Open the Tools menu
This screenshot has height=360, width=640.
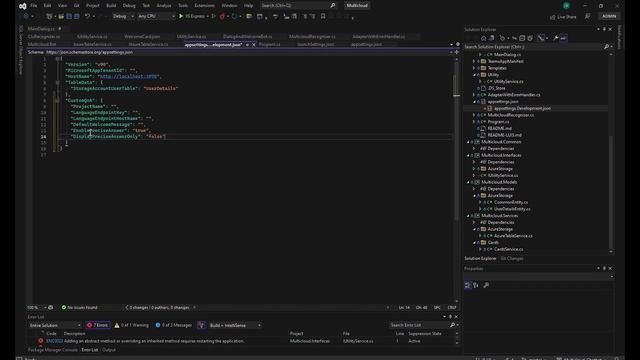pos(183,6)
